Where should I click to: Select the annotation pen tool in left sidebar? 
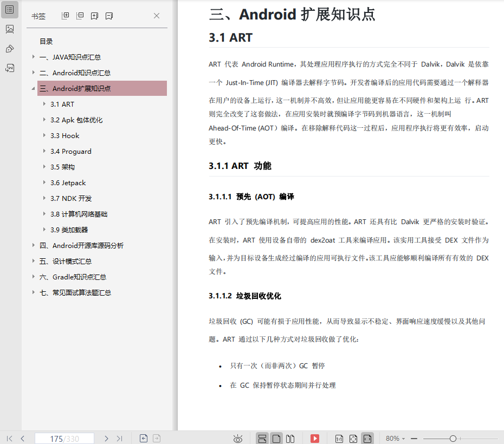[10, 49]
